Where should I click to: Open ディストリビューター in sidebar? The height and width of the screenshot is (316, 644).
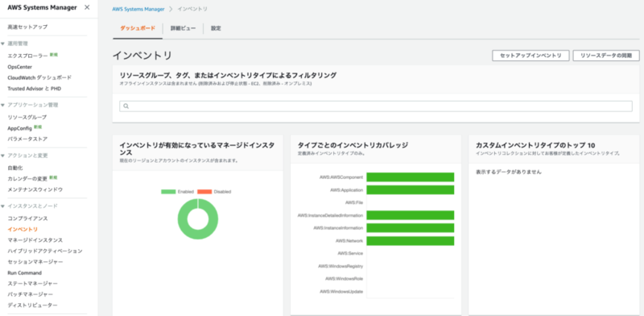(x=32, y=306)
